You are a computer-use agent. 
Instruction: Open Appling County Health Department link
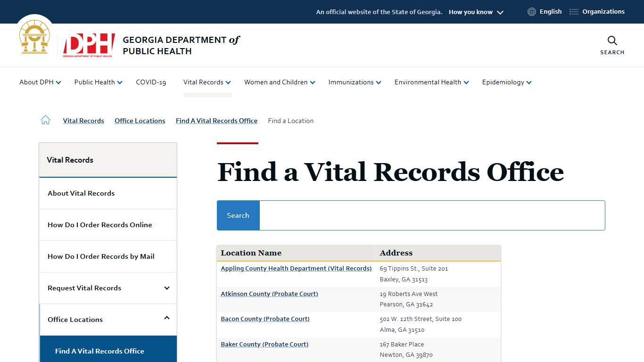296,268
